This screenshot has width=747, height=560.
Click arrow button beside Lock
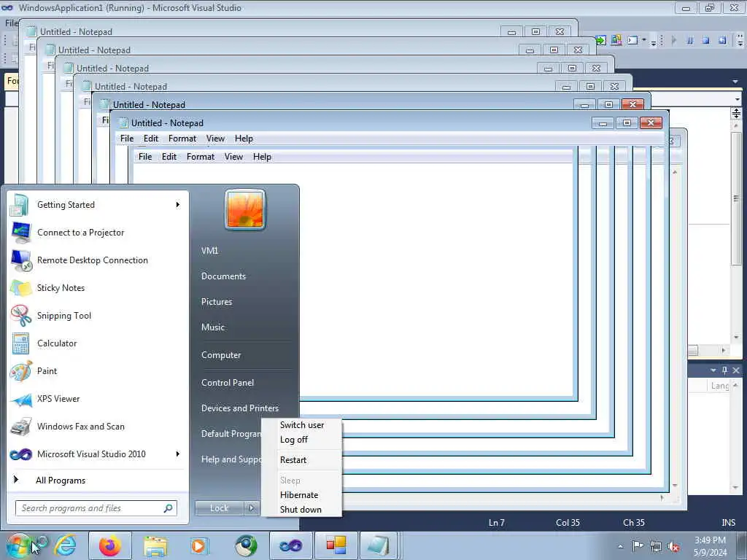point(252,508)
